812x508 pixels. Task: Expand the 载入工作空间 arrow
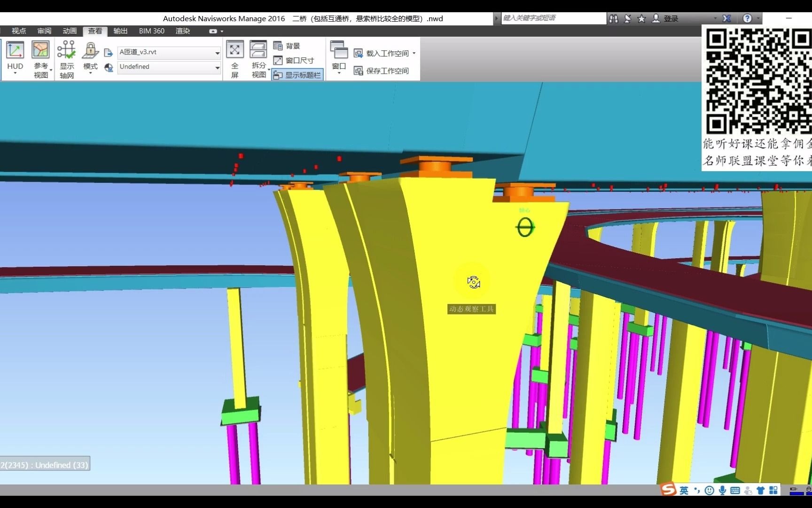[x=414, y=53]
